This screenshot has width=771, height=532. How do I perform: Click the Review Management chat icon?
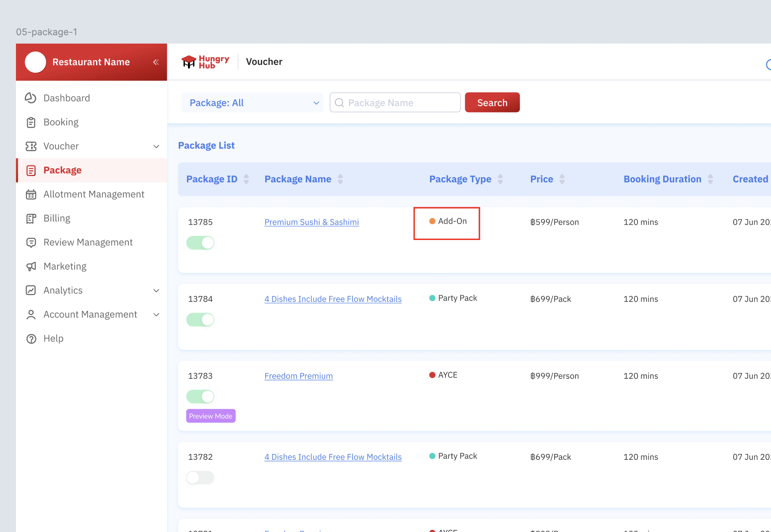pos(31,243)
